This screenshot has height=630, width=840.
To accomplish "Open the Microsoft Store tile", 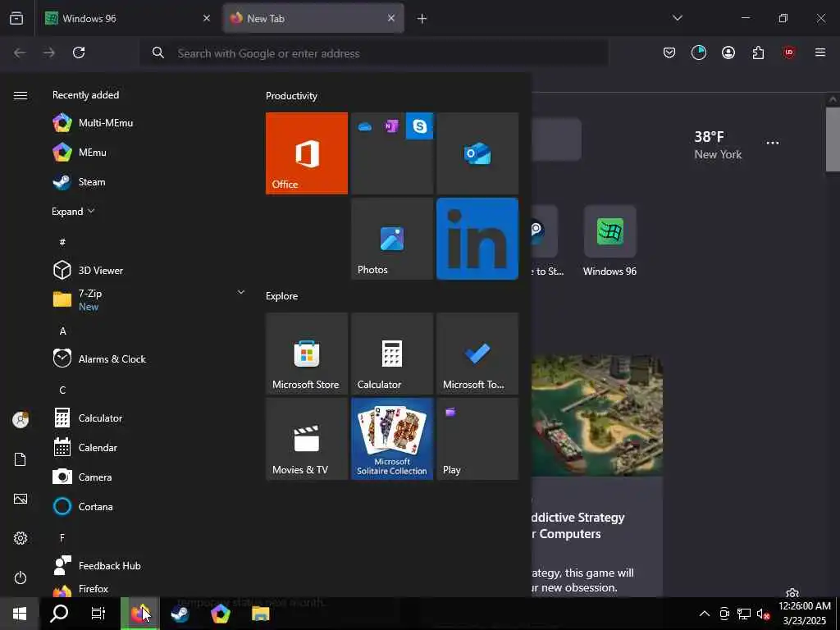I will pyautogui.click(x=307, y=354).
